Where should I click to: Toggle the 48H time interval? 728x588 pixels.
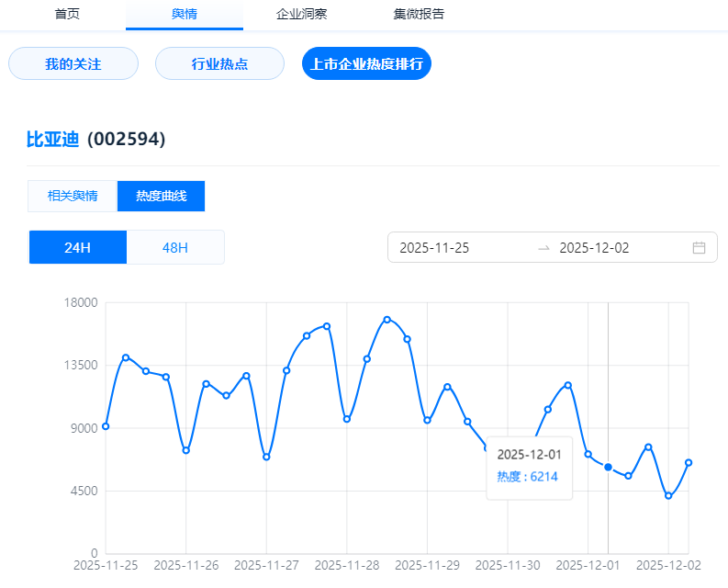pyautogui.click(x=174, y=247)
